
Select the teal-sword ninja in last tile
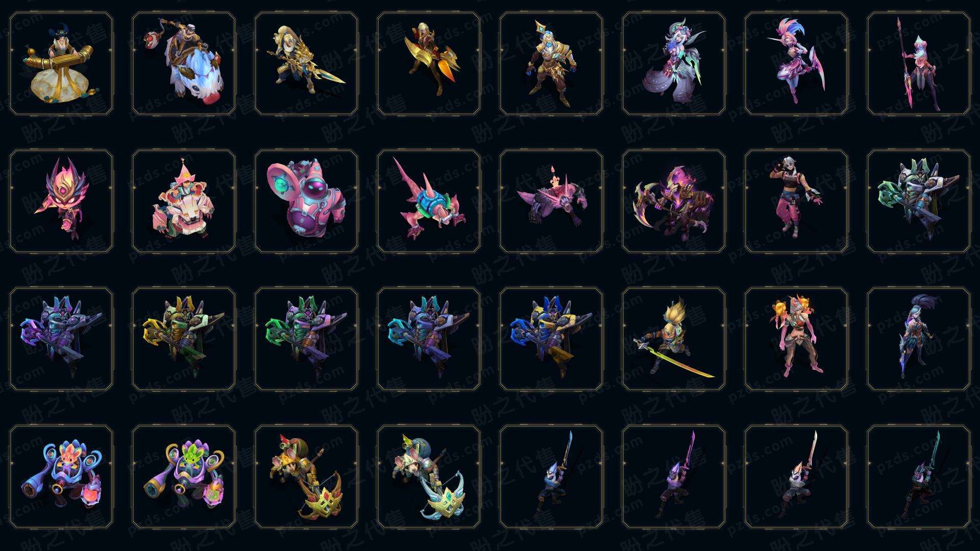[919, 477]
